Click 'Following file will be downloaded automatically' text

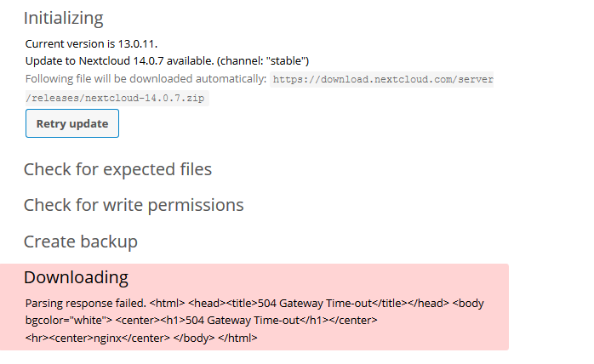click(x=145, y=79)
